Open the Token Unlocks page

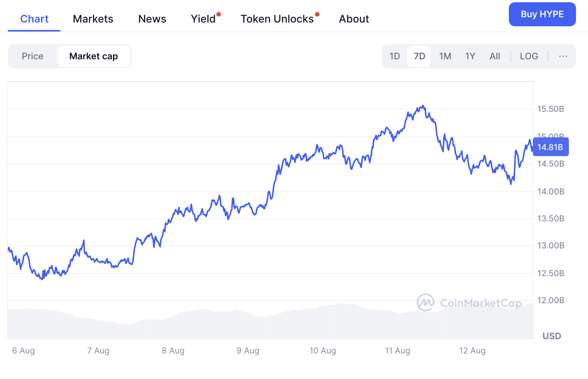click(x=277, y=19)
